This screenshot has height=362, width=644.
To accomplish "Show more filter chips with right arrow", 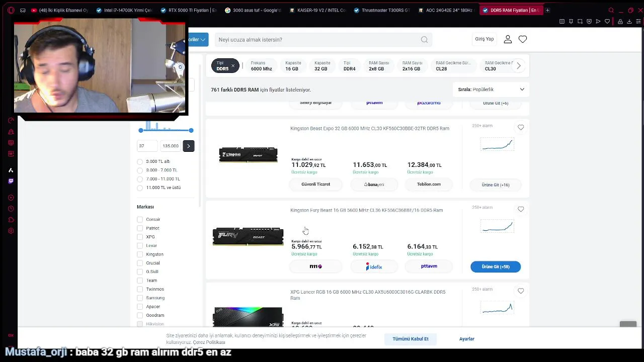I will pos(519,66).
